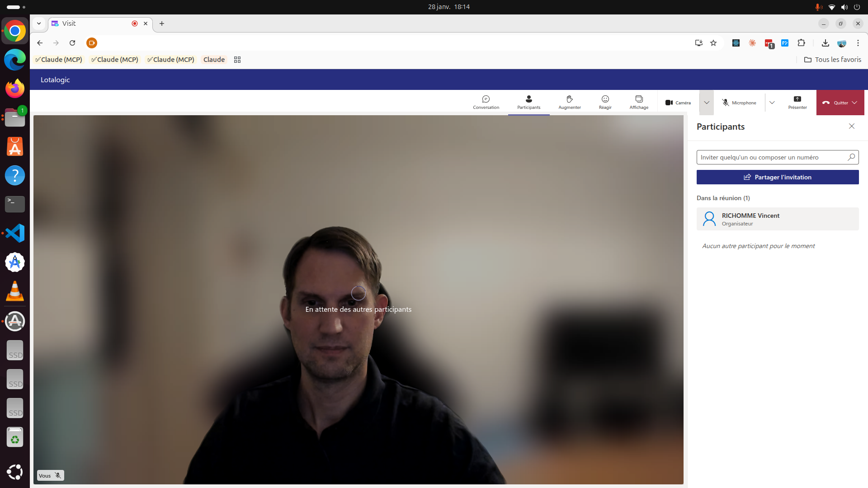Click Partager l'invitation button
Screen dimensions: 868x488
point(778,177)
